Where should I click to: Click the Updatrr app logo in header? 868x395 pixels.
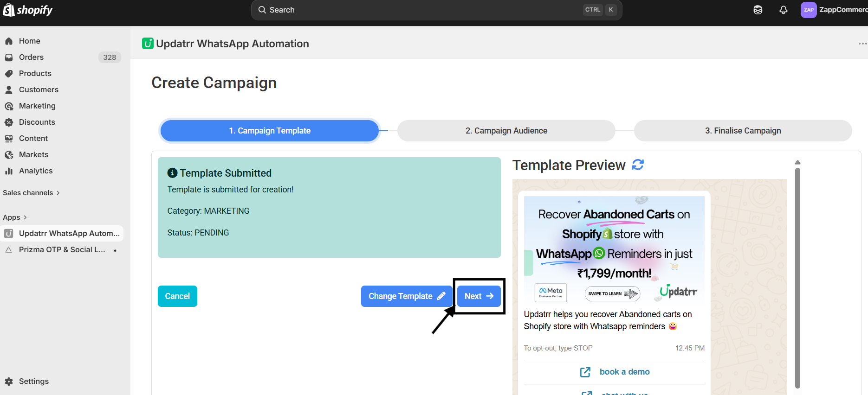148,44
